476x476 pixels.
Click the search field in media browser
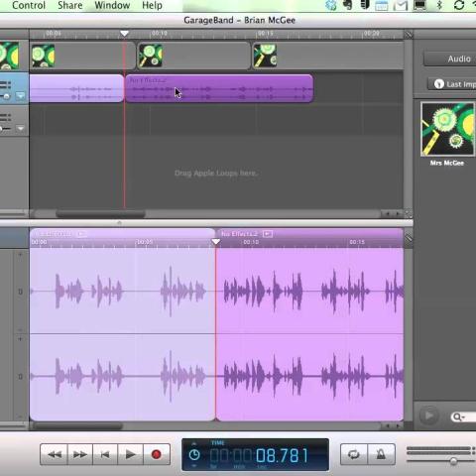463,416
